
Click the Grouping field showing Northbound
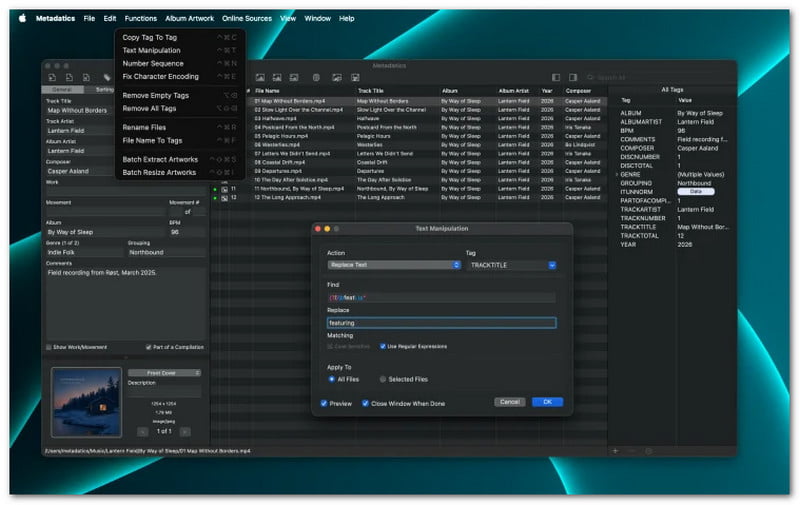(166, 252)
